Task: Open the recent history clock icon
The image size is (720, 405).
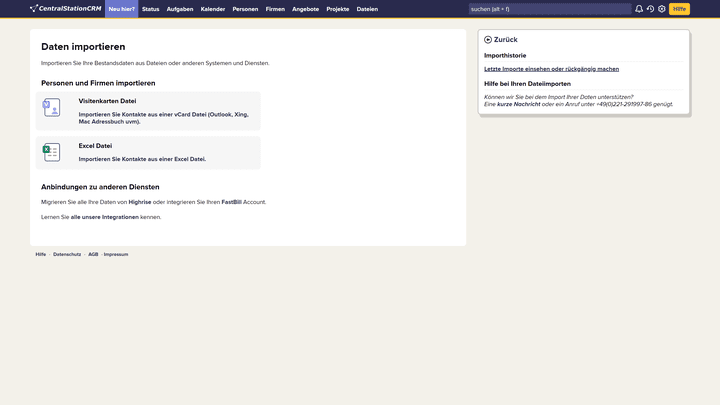Action: pos(650,9)
